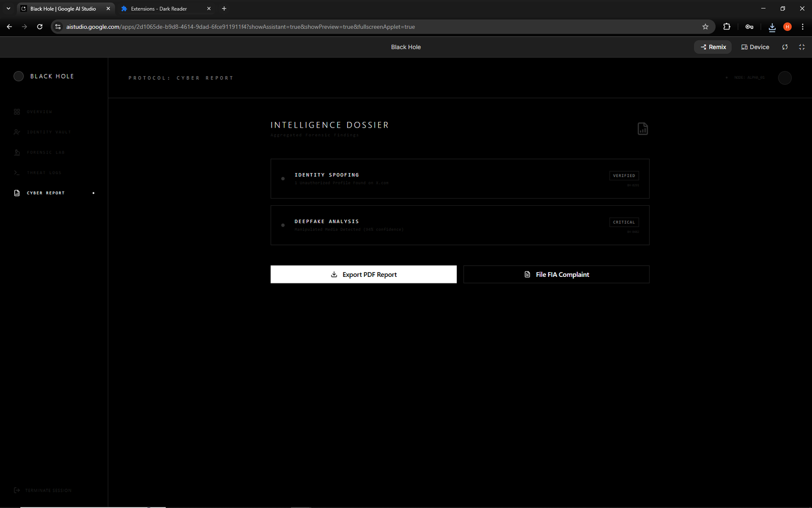Click the Cyber Report sidebar document icon
This screenshot has height=508, width=812.
(17, 193)
